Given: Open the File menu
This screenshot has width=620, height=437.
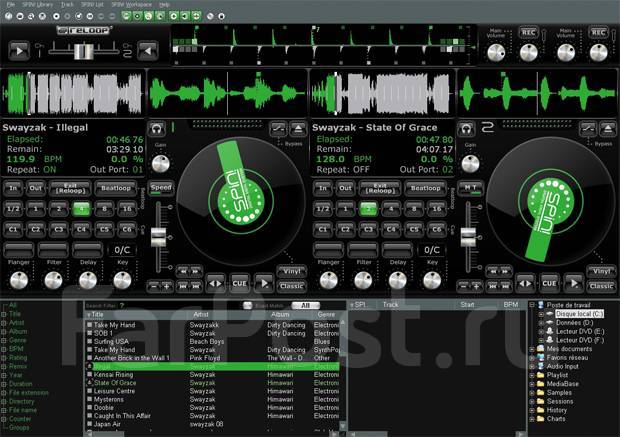Looking at the screenshot, I should pyautogui.click(x=11, y=4).
